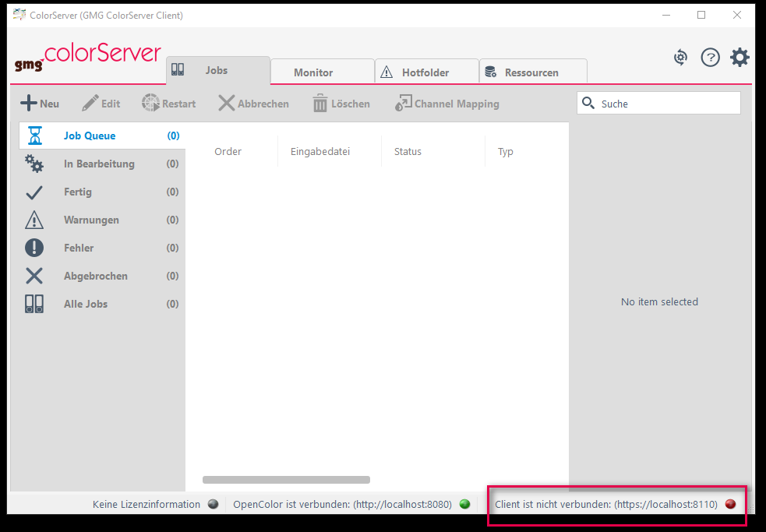The height and width of the screenshot is (532, 766).
Task: Click the grey license status indicator
Action: point(213,504)
